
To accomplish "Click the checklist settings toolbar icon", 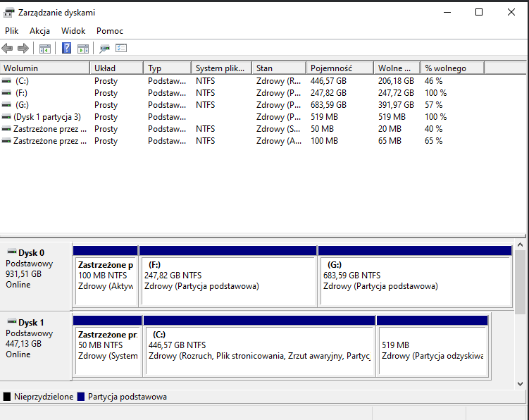I will (121, 49).
